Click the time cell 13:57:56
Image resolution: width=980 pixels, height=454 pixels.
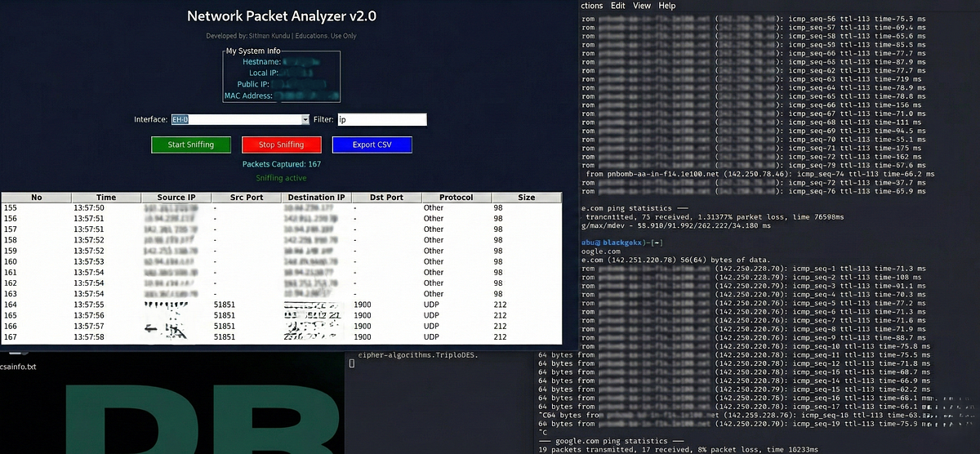(x=88, y=315)
